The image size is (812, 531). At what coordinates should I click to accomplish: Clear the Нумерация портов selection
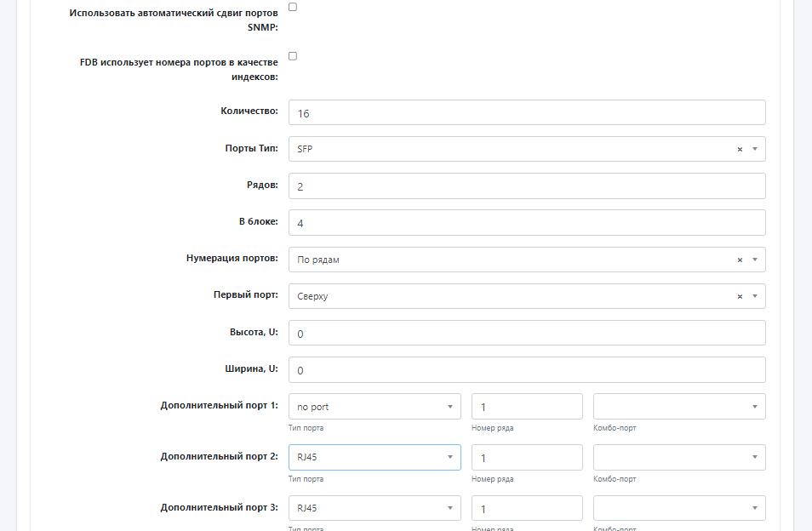(x=740, y=260)
